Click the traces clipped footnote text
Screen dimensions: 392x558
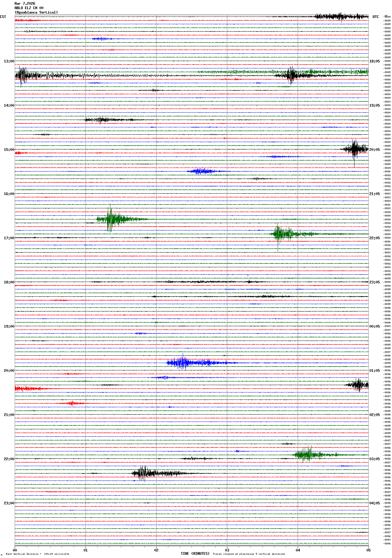(x=249, y=554)
